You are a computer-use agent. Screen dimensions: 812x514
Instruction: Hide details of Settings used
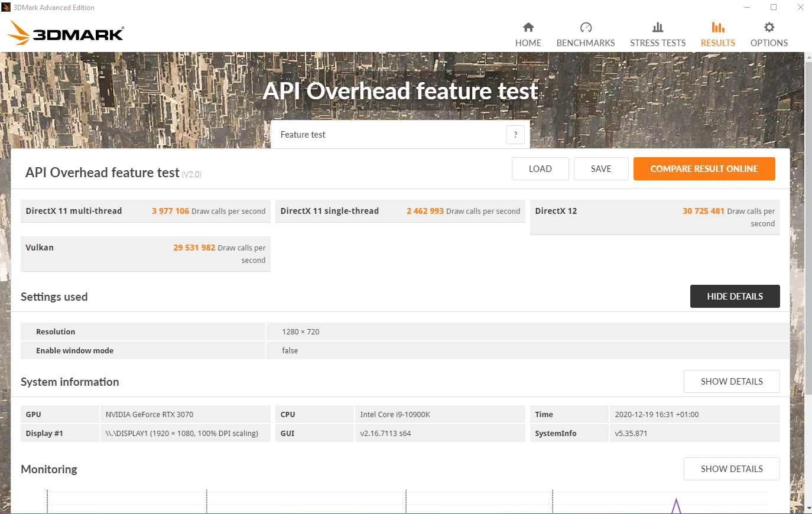coord(735,297)
